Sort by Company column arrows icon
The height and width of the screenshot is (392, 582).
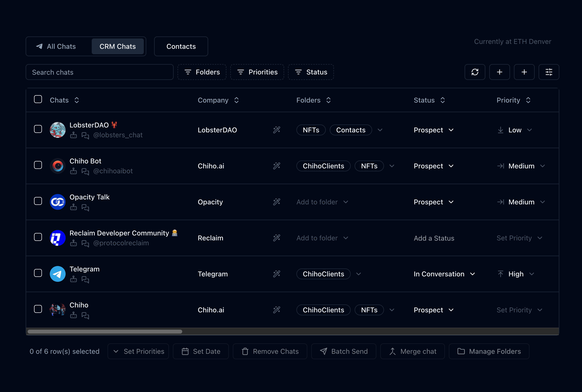pos(236,100)
